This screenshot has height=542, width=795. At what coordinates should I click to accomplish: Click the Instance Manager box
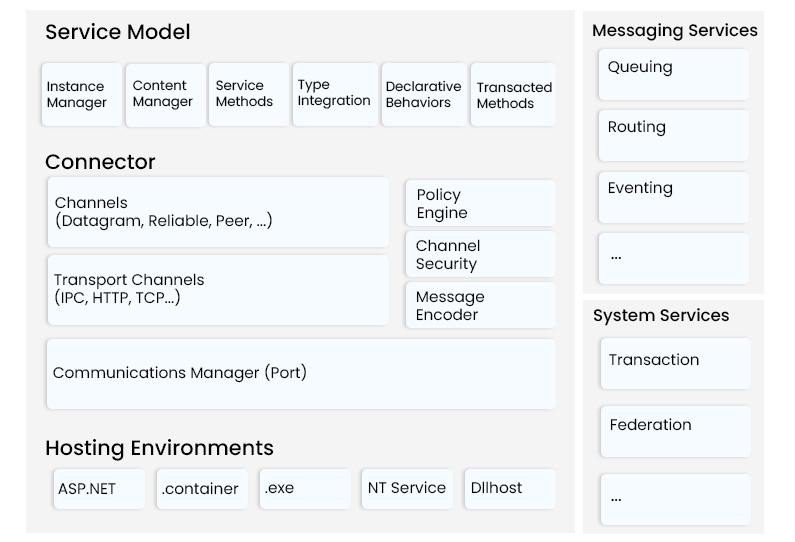click(x=81, y=95)
